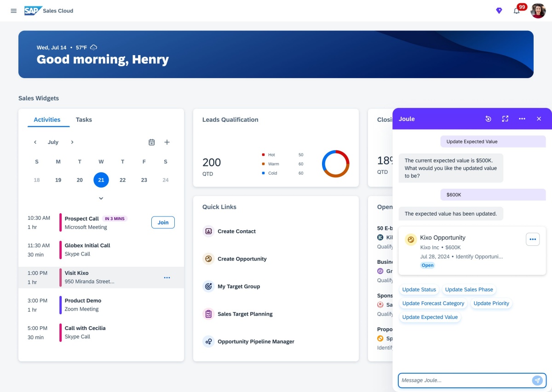Screen dimensions: 552x392
Task: Open Opportunity Pipeline Manager link
Action: (x=256, y=341)
